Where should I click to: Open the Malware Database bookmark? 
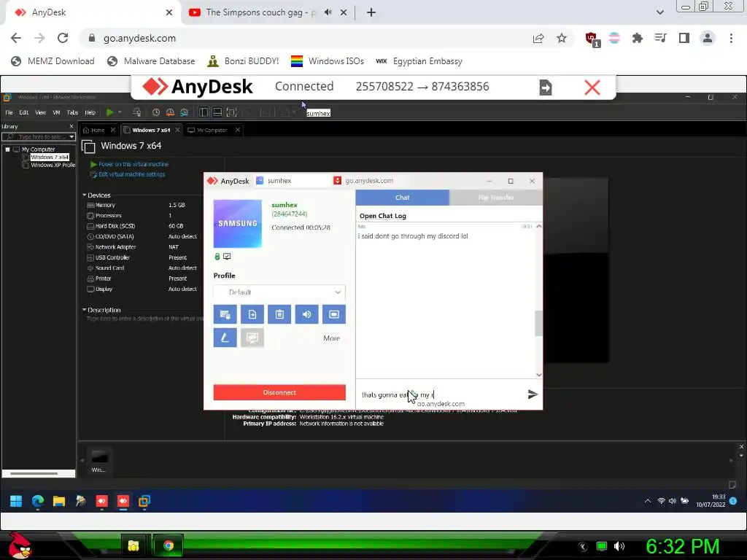tap(151, 61)
